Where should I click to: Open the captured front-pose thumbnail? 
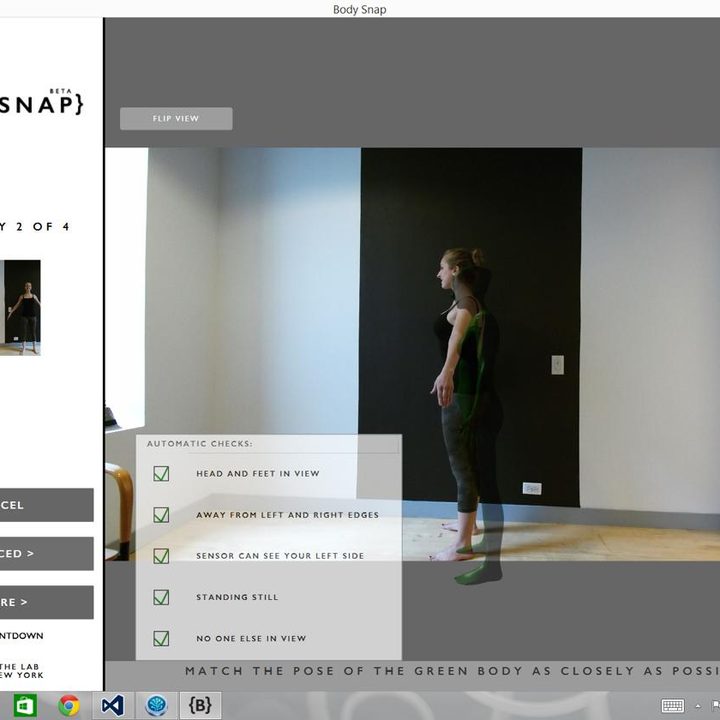20,308
